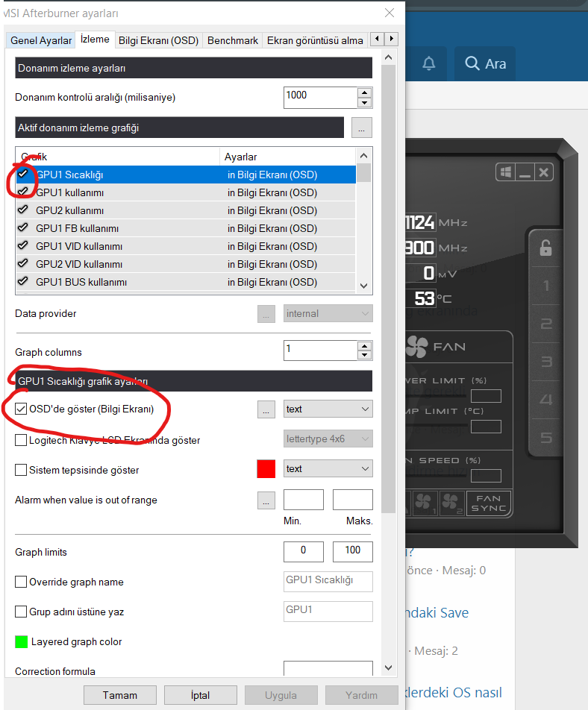Image resolution: width=588 pixels, height=710 pixels.
Task: Switch to the İzleme tab
Action: (x=95, y=39)
